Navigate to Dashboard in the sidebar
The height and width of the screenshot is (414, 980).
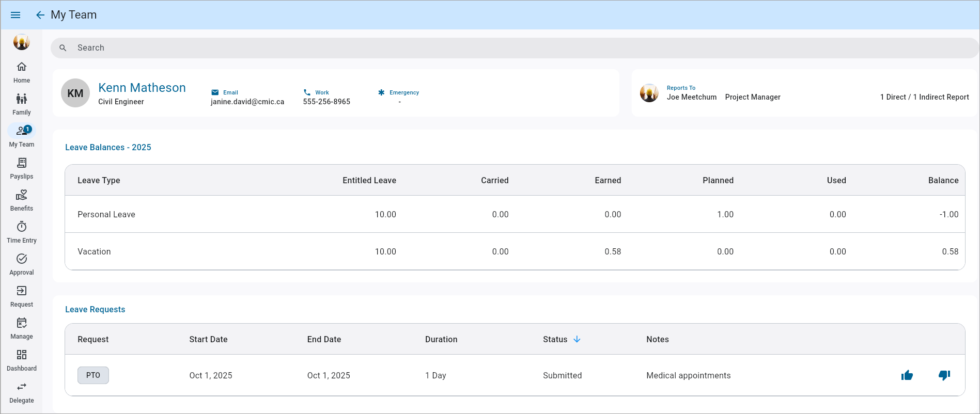point(22,360)
